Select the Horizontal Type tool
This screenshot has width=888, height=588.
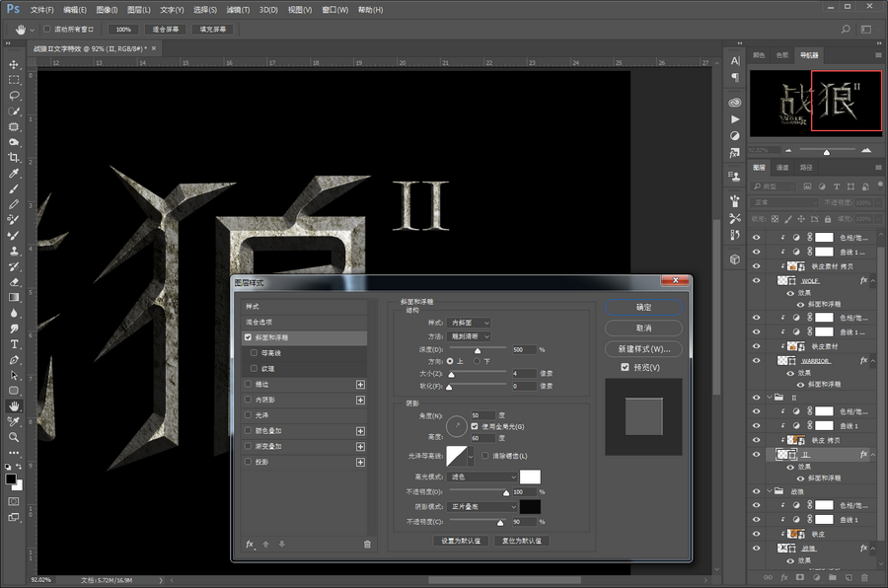coord(14,344)
